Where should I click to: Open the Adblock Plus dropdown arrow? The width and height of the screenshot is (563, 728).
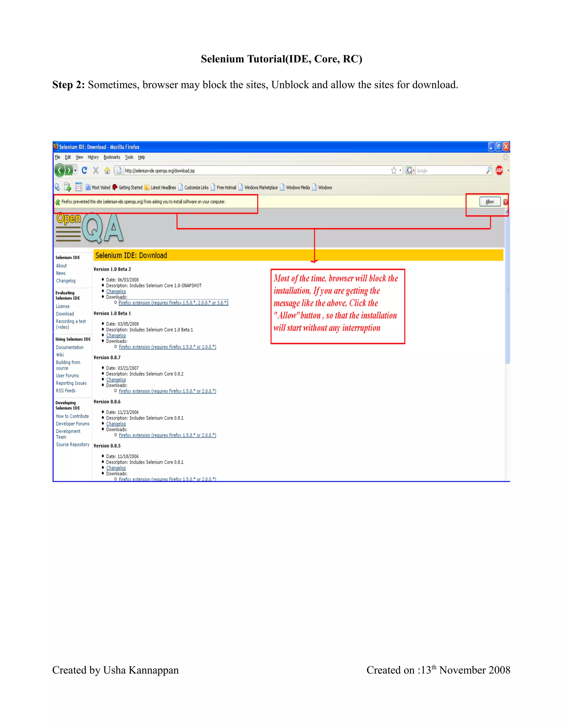pos(508,170)
